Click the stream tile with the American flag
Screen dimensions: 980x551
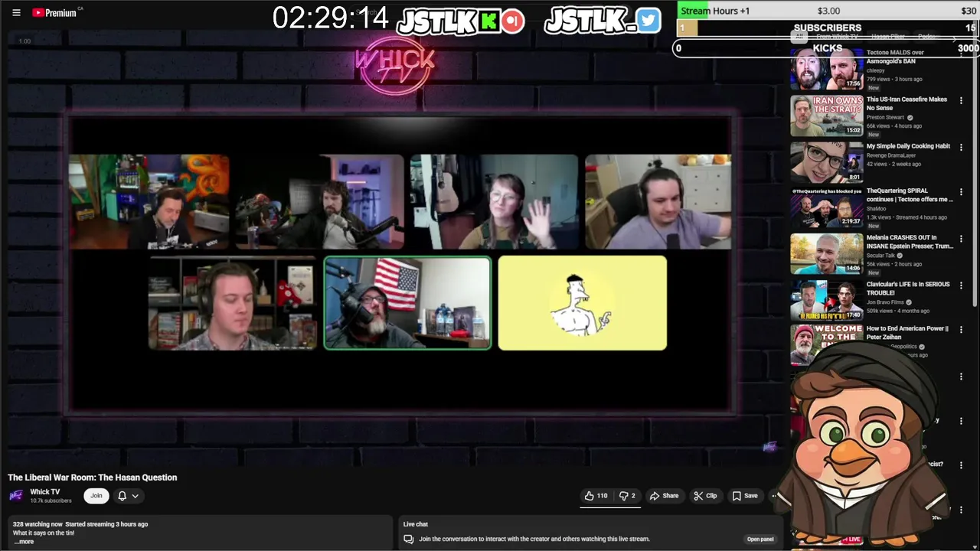(x=408, y=303)
